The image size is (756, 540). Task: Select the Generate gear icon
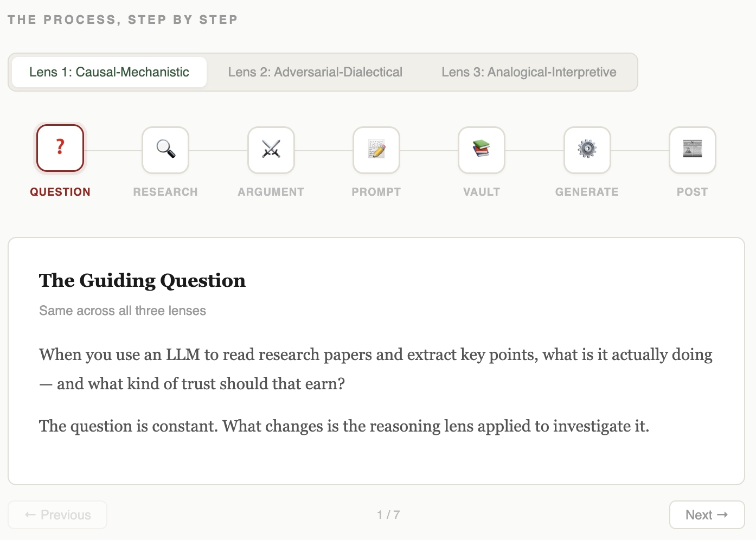[x=587, y=150]
